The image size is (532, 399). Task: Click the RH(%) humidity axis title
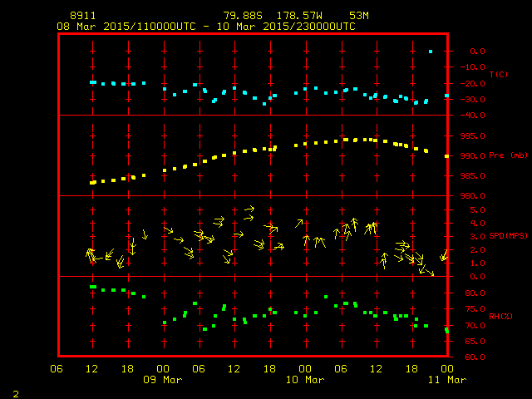coord(500,317)
